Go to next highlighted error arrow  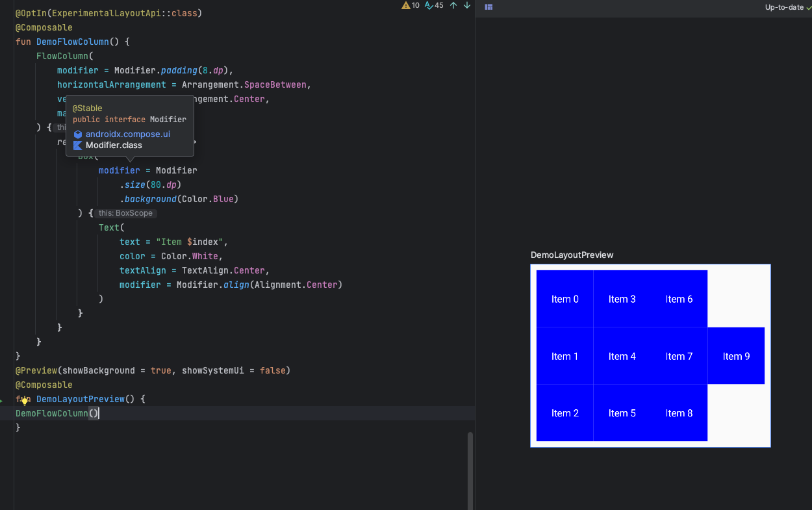click(466, 6)
